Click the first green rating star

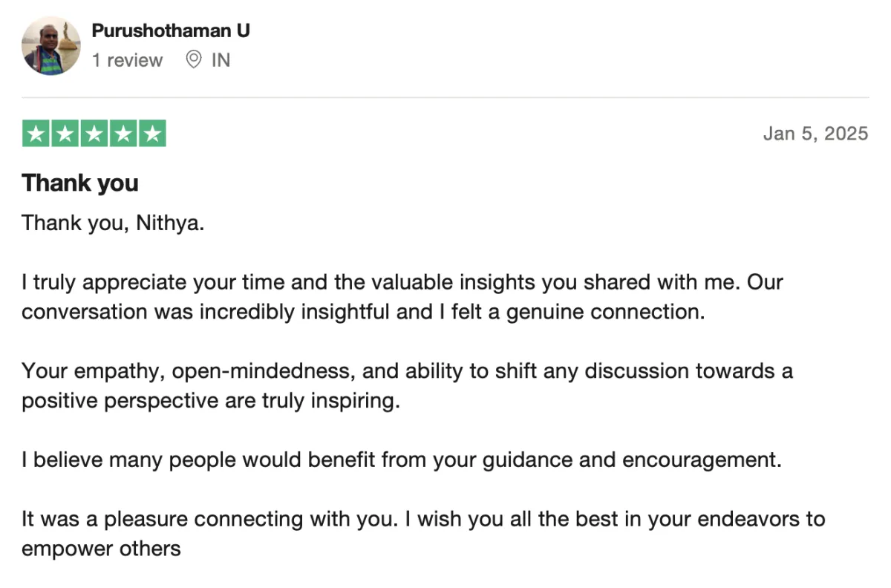(x=36, y=134)
